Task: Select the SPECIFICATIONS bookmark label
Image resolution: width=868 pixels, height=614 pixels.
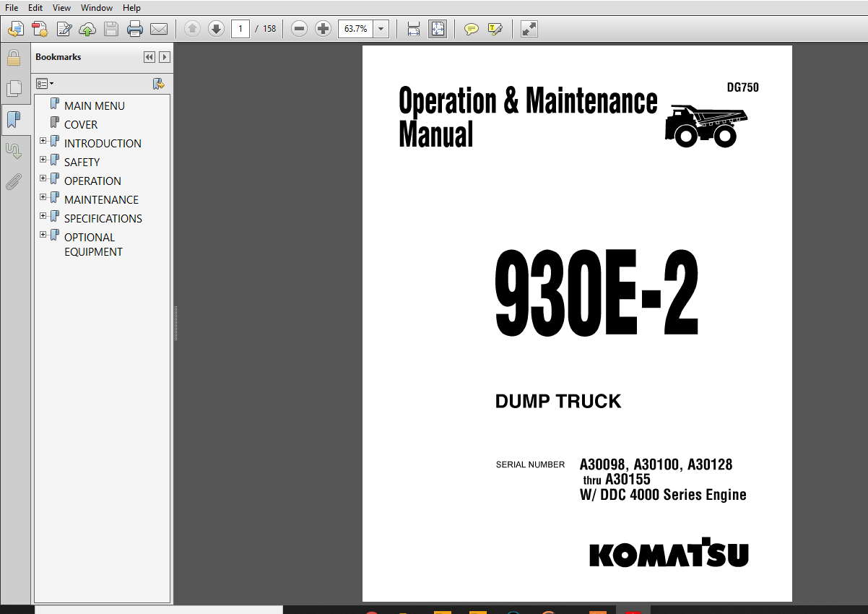Action: [x=103, y=218]
